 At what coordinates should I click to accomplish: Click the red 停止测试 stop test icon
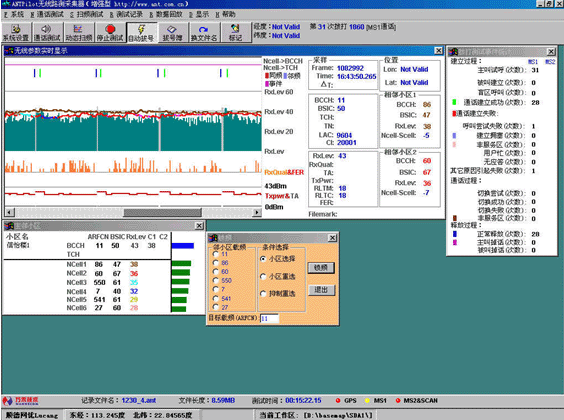point(110,33)
